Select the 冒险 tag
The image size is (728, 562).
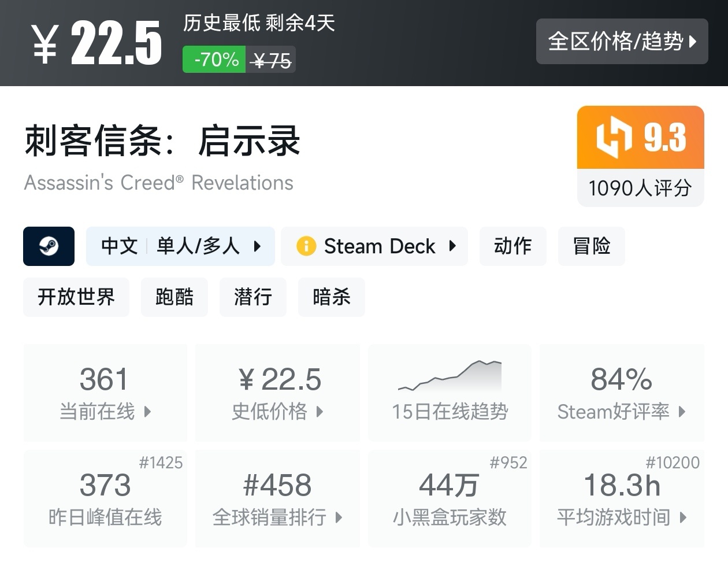(592, 246)
